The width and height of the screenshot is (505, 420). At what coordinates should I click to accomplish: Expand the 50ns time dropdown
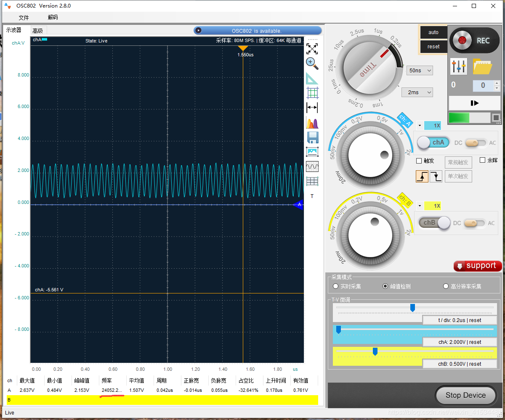[x=420, y=71]
